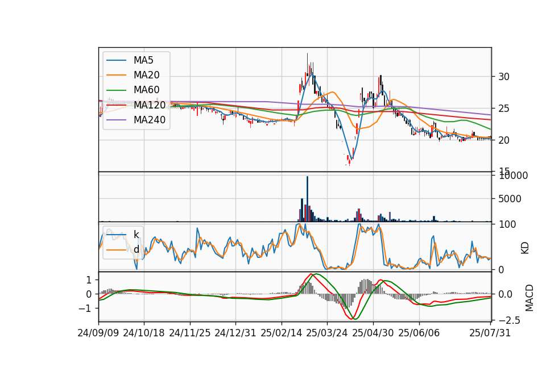The width and height of the screenshot is (546, 392).
Task: Click the KD axis title
Action: pyautogui.click(x=525, y=248)
